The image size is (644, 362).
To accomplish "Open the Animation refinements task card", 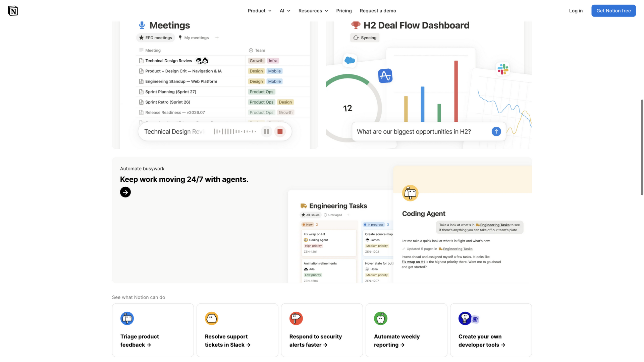I will coord(329,271).
